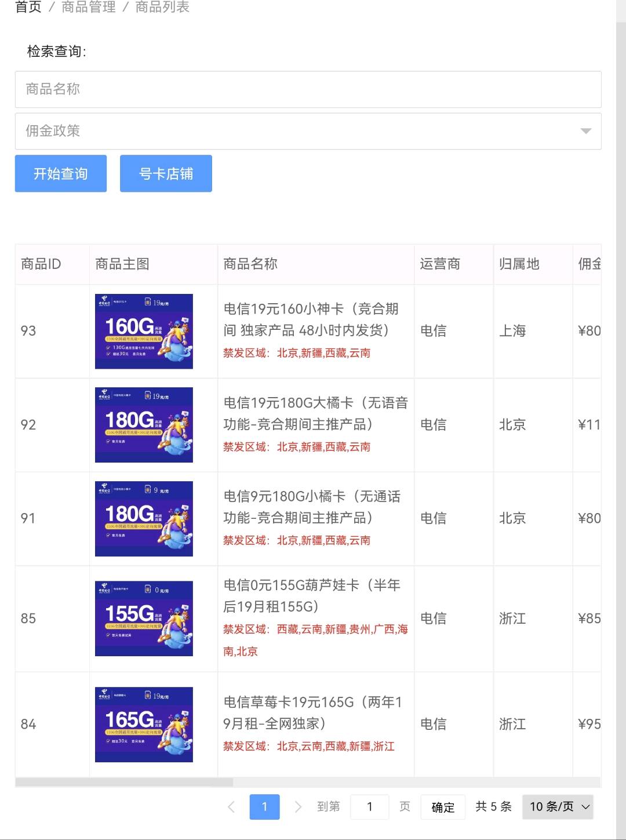Image resolution: width=626 pixels, height=840 pixels.
Task: Open the 165G product thumbnail
Action: click(144, 725)
